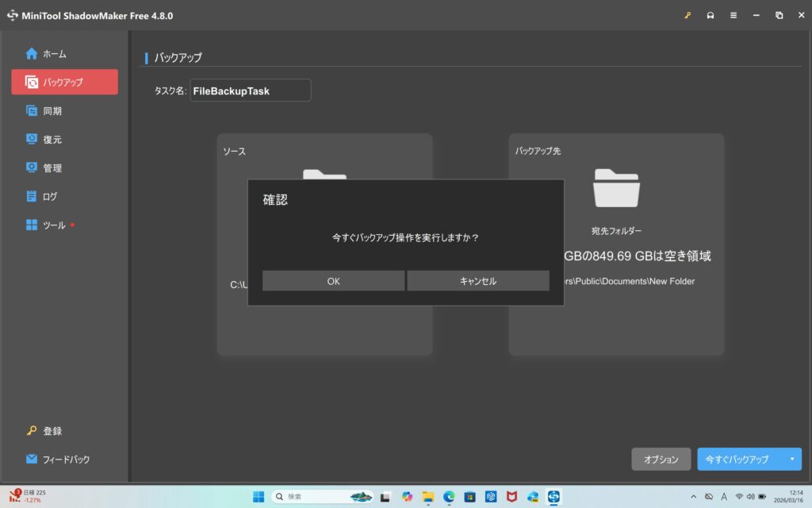The width and height of the screenshot is (812, 508).
Task: Show hidden icons in the system tray
Action: (x=694, y=497)
